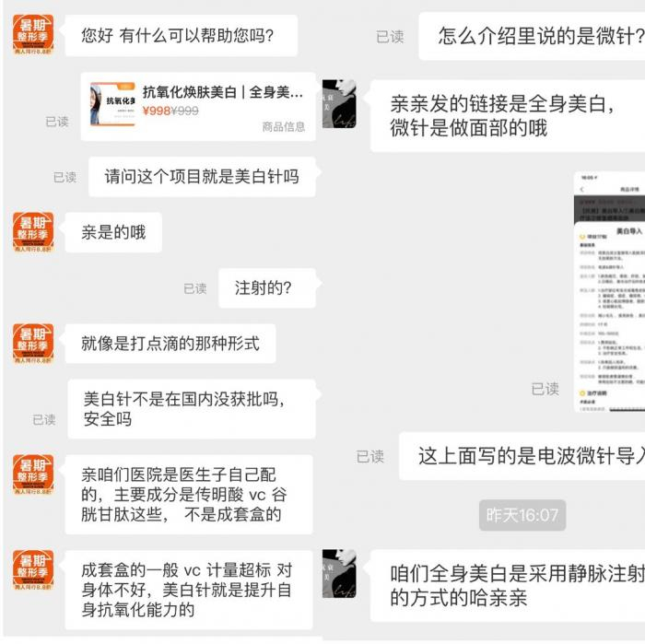The image size is (645, 644).
Task: Open the sent screenshot of the 美白导入 details
Action: coord(609,292)
